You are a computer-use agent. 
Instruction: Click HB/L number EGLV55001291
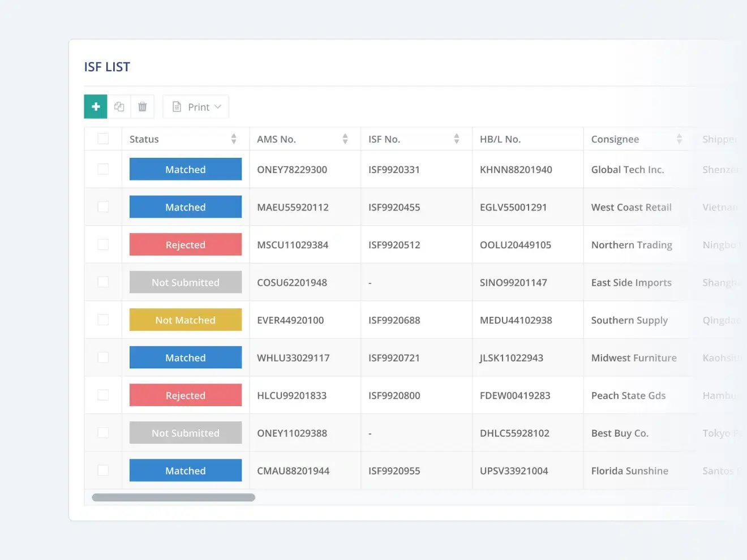(513, 208)
